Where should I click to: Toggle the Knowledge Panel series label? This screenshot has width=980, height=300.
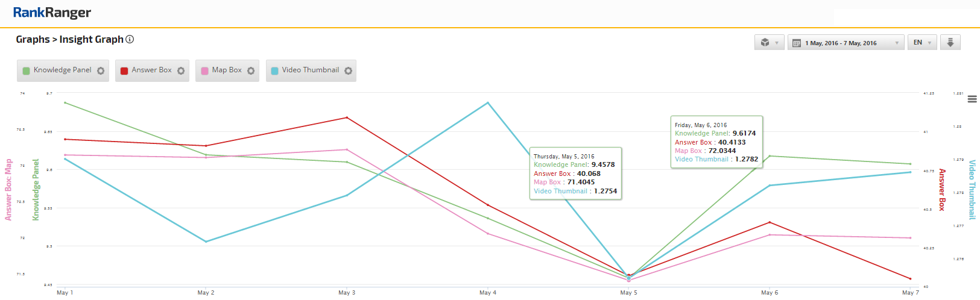click(62, 70)
